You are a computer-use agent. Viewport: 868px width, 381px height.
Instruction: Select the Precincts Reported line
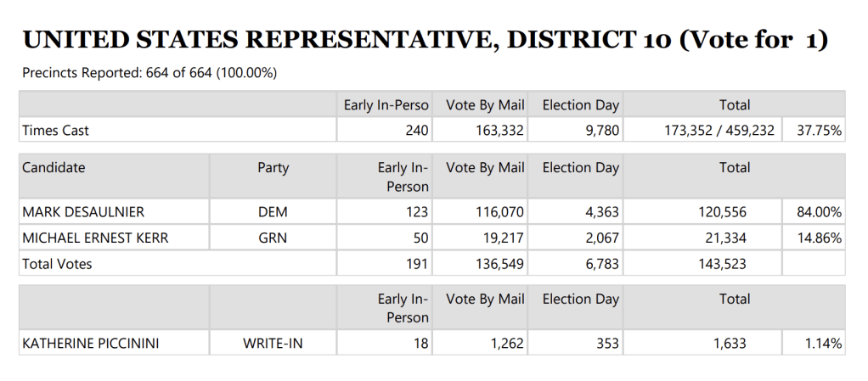click(149, 73)
